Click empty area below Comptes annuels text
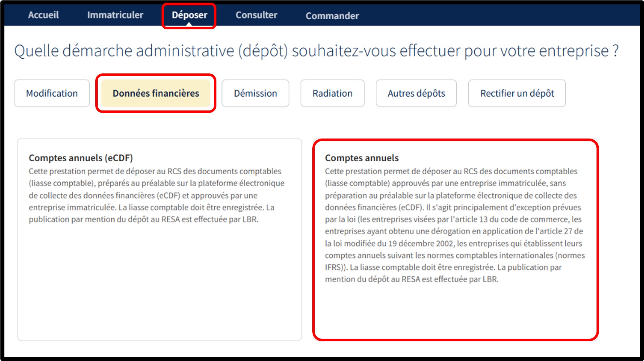Screen dimensions: 644x361 (455, 312)
